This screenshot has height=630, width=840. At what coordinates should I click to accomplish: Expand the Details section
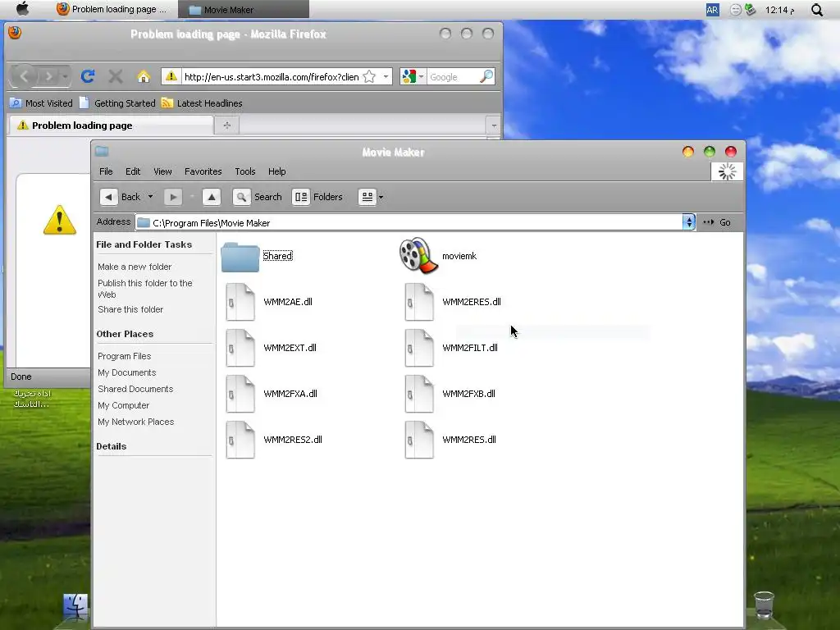tap(111, 447)
